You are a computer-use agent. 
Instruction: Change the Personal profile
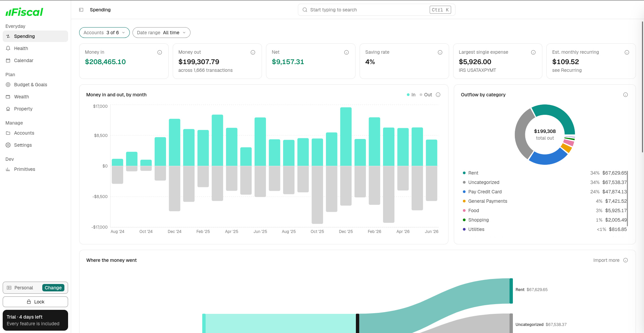click(53, 288)
